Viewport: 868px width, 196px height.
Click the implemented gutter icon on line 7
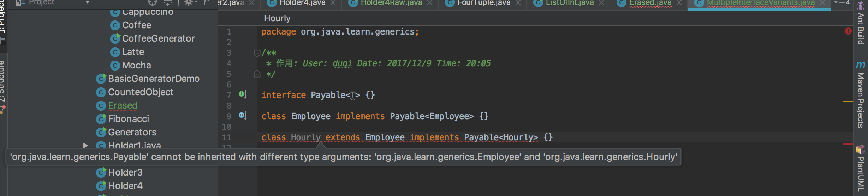point(243,94)
